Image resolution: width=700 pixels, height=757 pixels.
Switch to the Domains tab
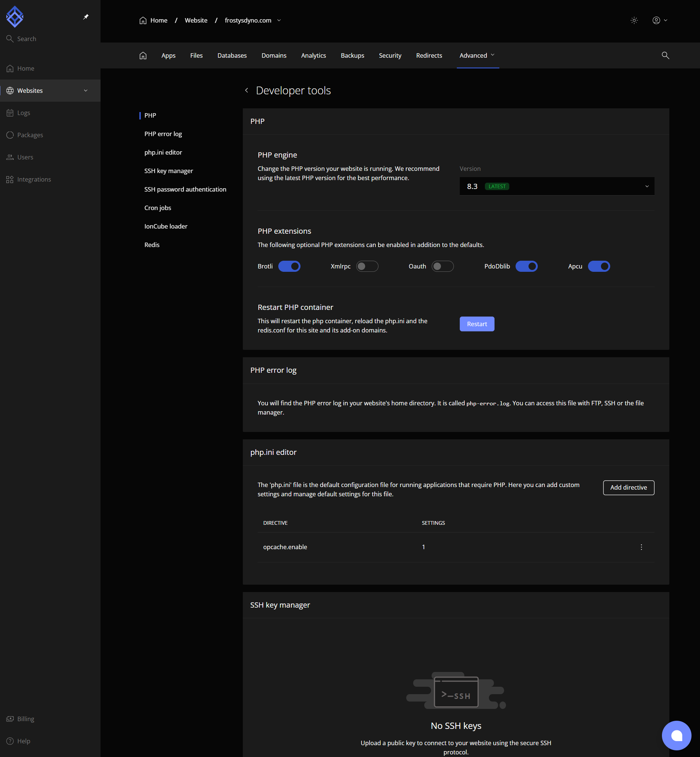(x=274, y=55)
